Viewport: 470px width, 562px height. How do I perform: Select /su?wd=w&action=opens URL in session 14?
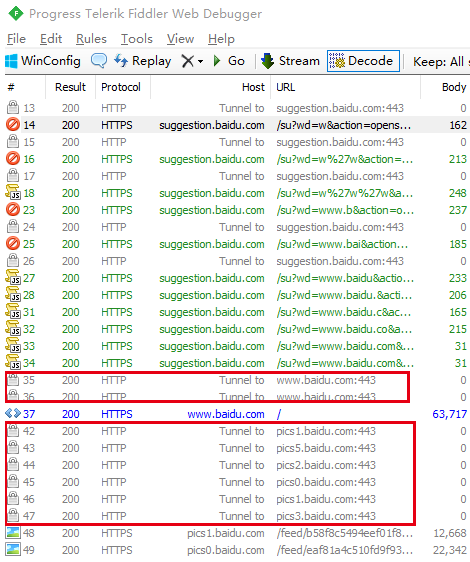tap(343, 125)
